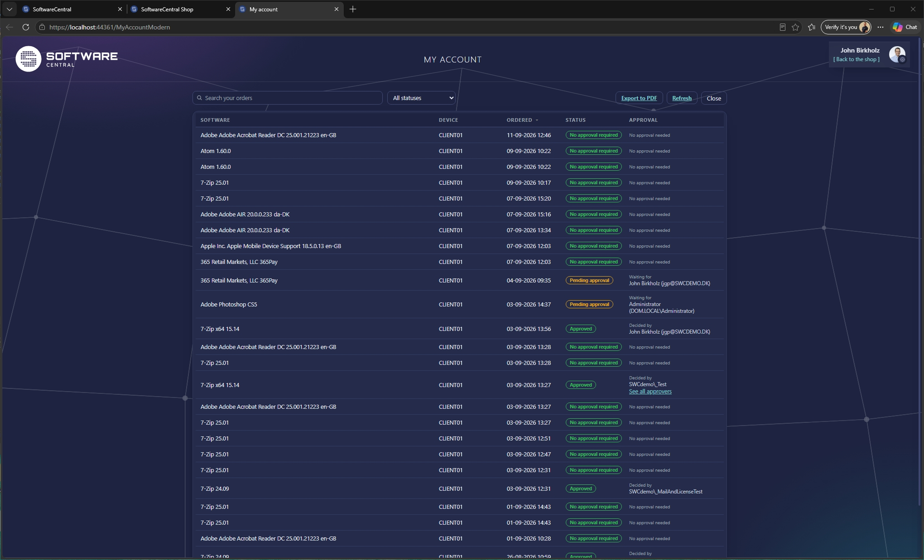
Task: Click the APPROVAL column header
Action: 643,120
